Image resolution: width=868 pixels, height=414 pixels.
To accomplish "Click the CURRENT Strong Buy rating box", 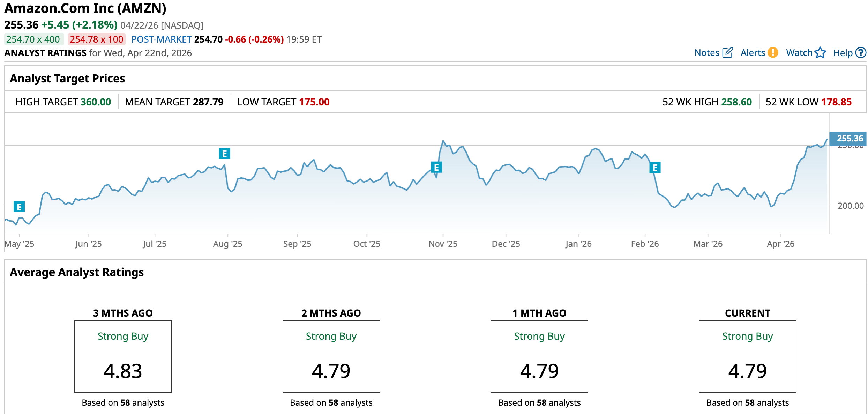I will click(747, 356).
